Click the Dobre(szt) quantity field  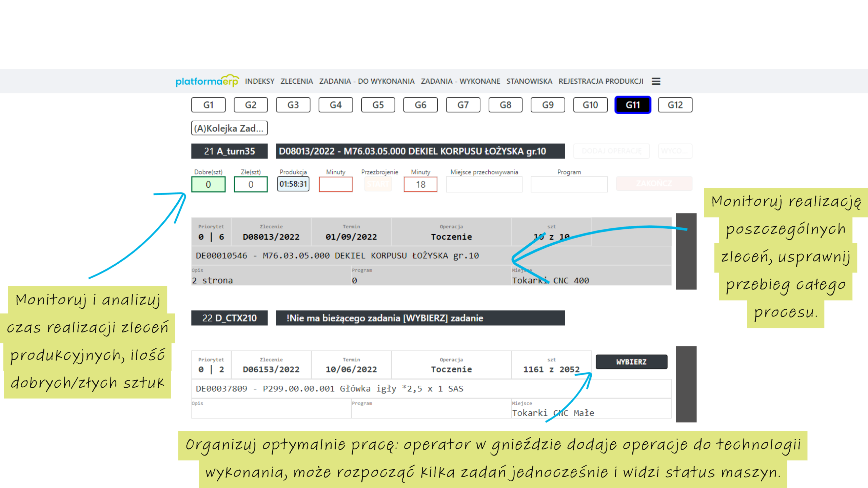coord(208,184)
